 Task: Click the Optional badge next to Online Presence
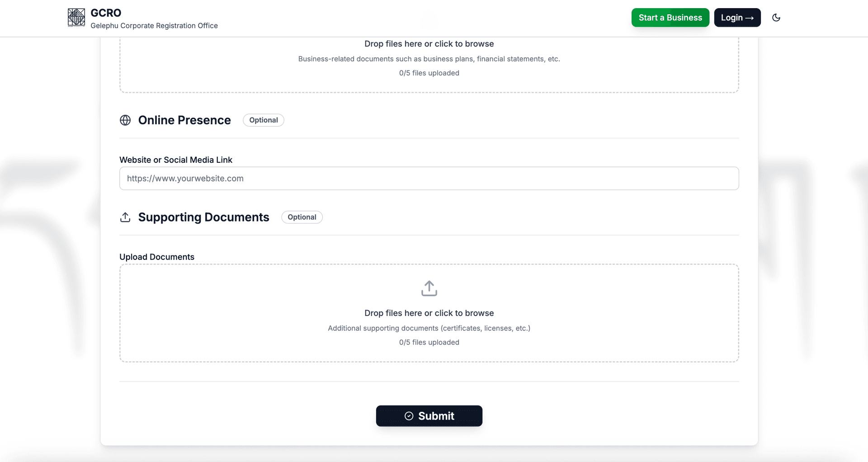(x=263, y=120)
